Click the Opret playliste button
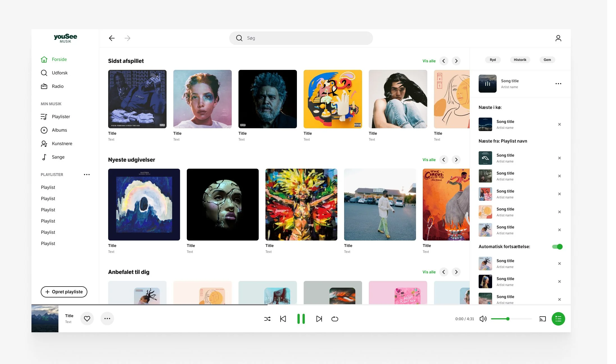 pos(64,292)
